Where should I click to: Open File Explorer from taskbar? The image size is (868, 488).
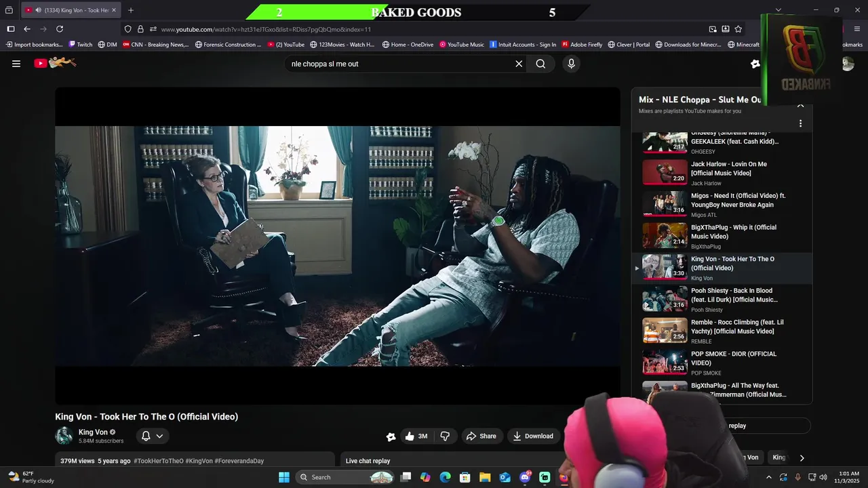coord(485,477)
